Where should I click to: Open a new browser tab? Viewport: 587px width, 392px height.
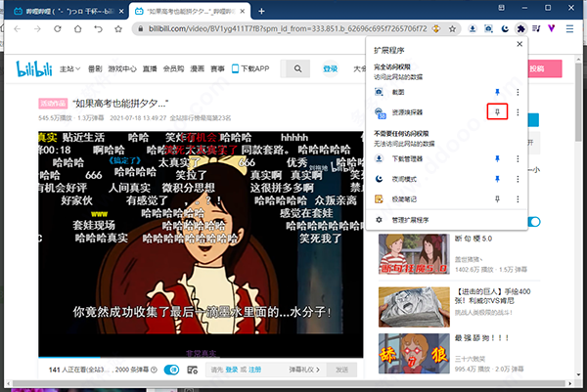pos(261,11)
